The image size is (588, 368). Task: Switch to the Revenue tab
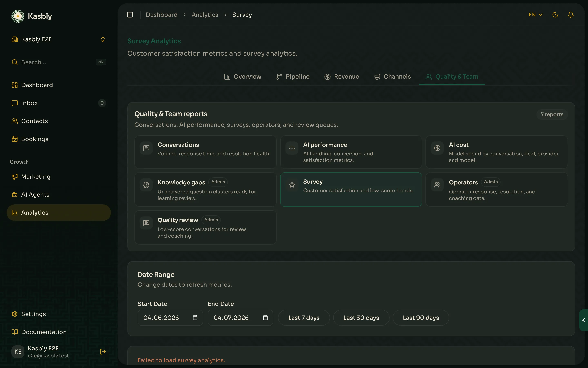[342, 77]
